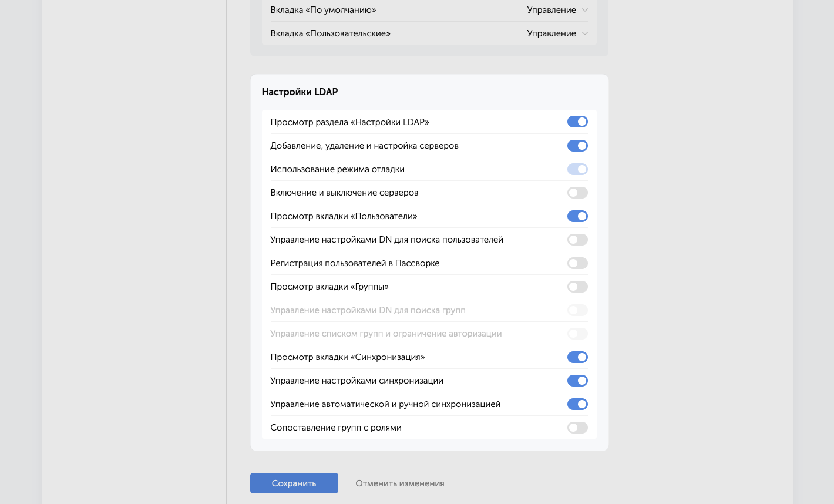Disable «Управление настройками синхронизации» switch
The image size is (834, 504).
[577, 380]
